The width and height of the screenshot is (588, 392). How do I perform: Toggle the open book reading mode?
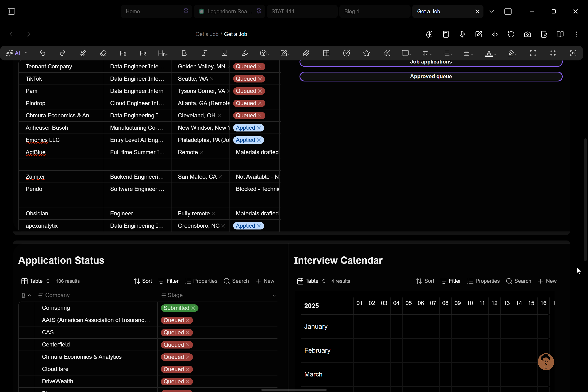pyautogui.click(x=560, y=34)
